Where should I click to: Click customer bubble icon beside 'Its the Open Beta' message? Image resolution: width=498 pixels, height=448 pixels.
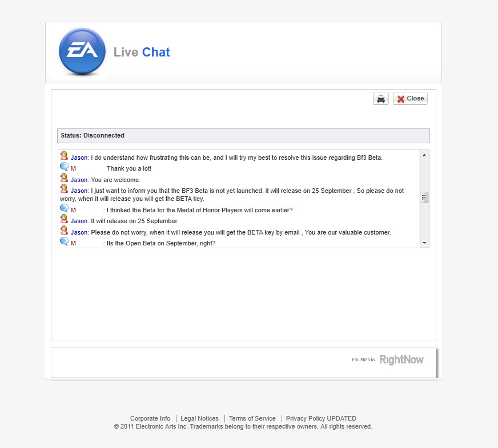pos(64,241)
